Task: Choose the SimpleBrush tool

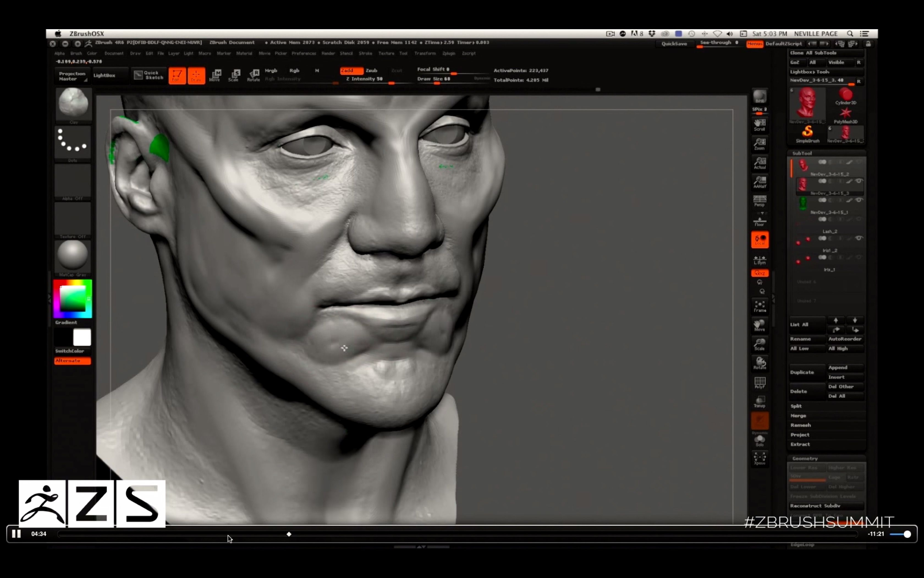Action: tap(807, 134)
